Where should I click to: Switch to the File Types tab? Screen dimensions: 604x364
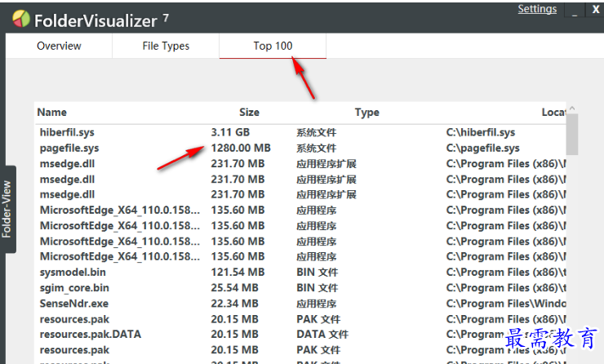tap(166, 46)
